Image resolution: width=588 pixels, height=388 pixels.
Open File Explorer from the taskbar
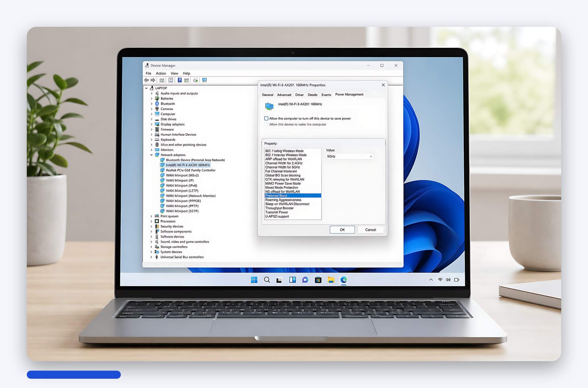331,280
